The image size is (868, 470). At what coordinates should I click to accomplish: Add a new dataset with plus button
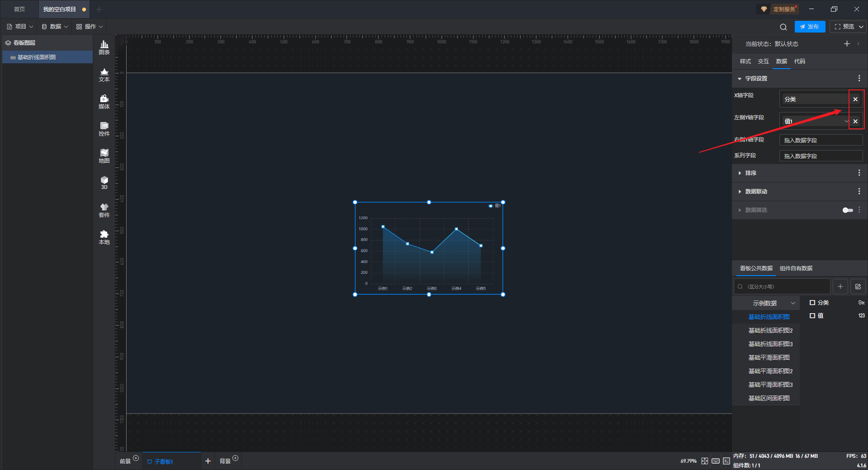point(840,287)
